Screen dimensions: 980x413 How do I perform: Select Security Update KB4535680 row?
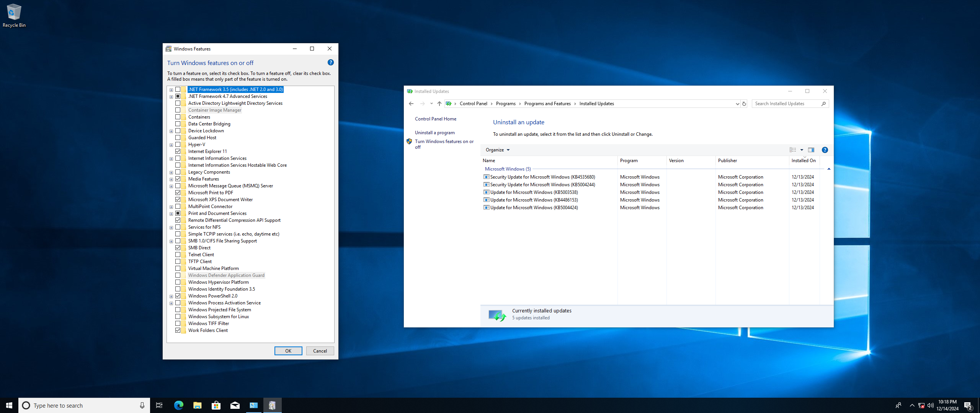[x=650, y=177]
